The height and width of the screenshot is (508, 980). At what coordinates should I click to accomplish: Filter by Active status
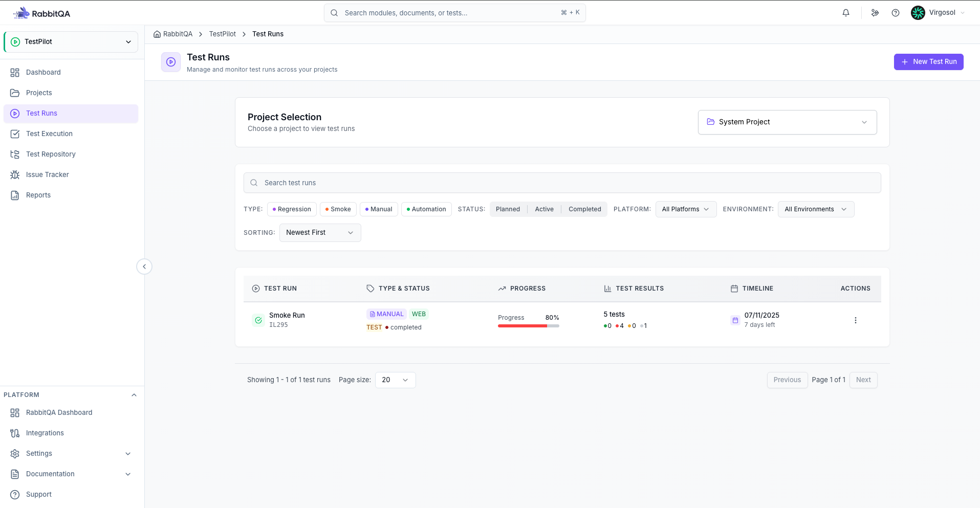coord(544,209)
